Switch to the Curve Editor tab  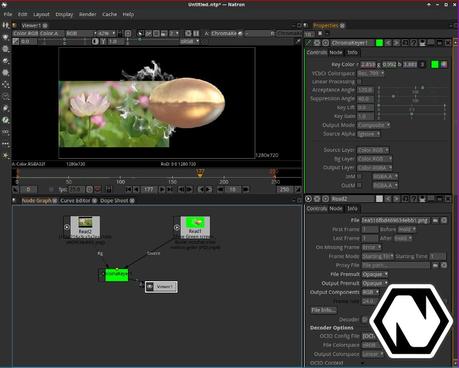[75, 201]
